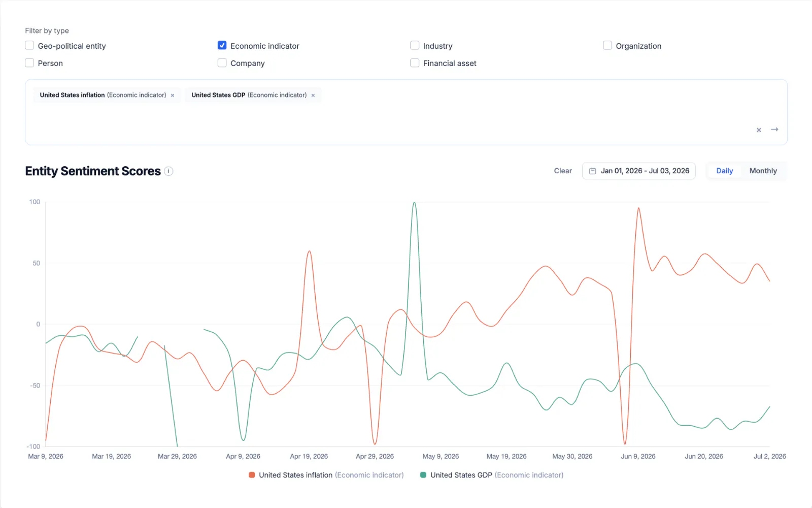Submit entities with the arrow icon

[x=774, y=130]
